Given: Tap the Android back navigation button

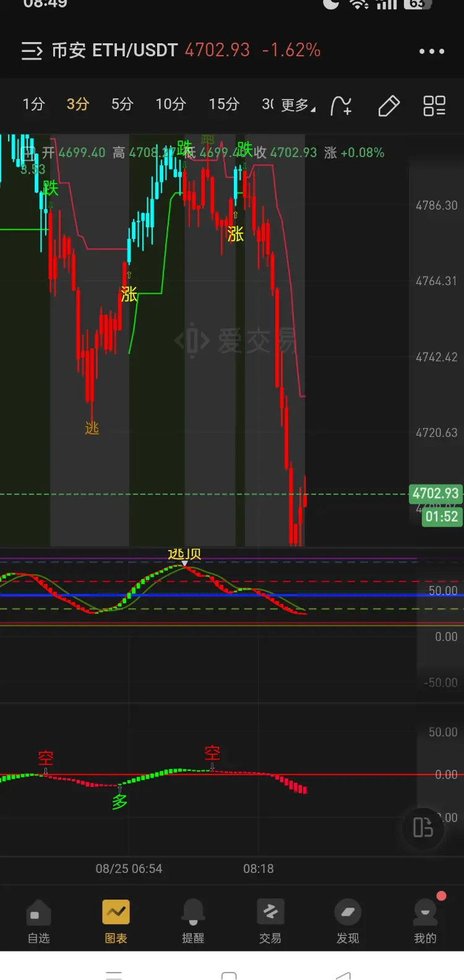Looking at the screenshot, I should coord(344,975).
